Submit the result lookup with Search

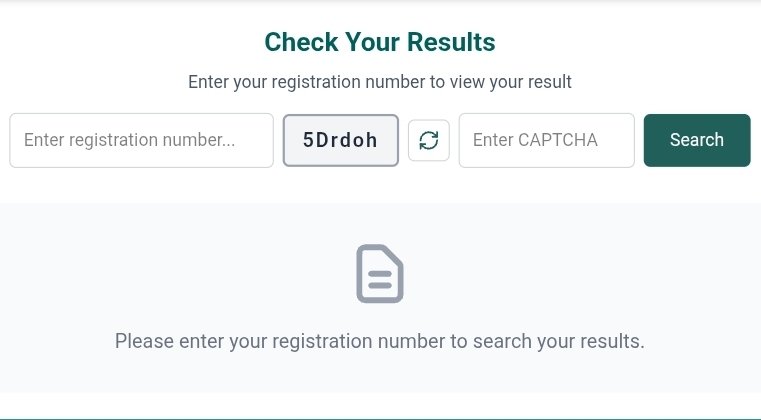[696, 140]
